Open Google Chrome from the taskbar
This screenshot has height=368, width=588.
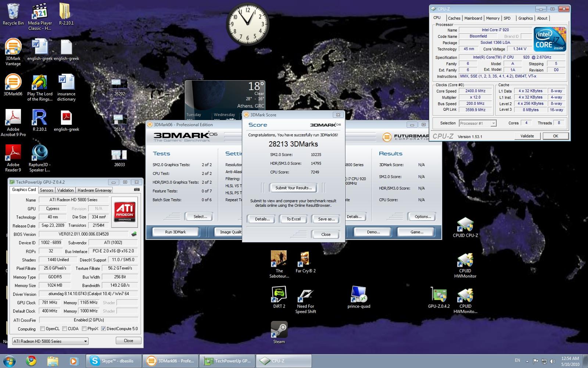pyautogui.click(x=31, y=361)
